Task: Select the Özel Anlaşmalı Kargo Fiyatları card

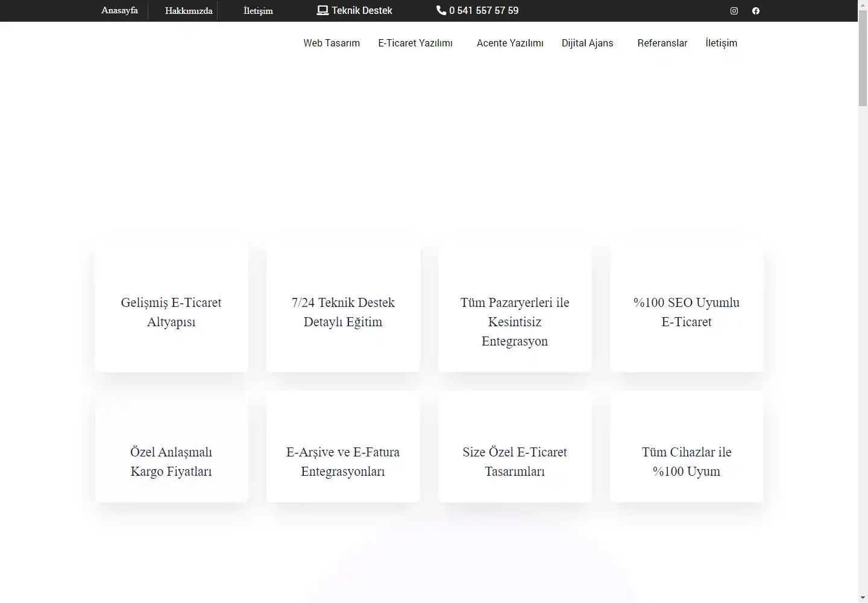Action: (x=171, y=447)
